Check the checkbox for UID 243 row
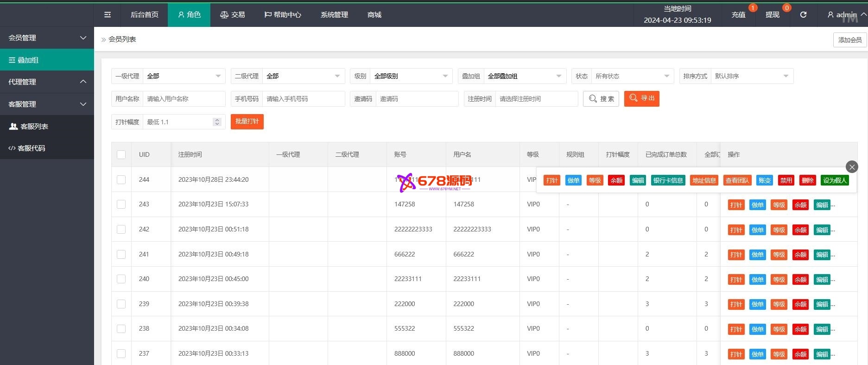868x365 pixels. [121, 204]
